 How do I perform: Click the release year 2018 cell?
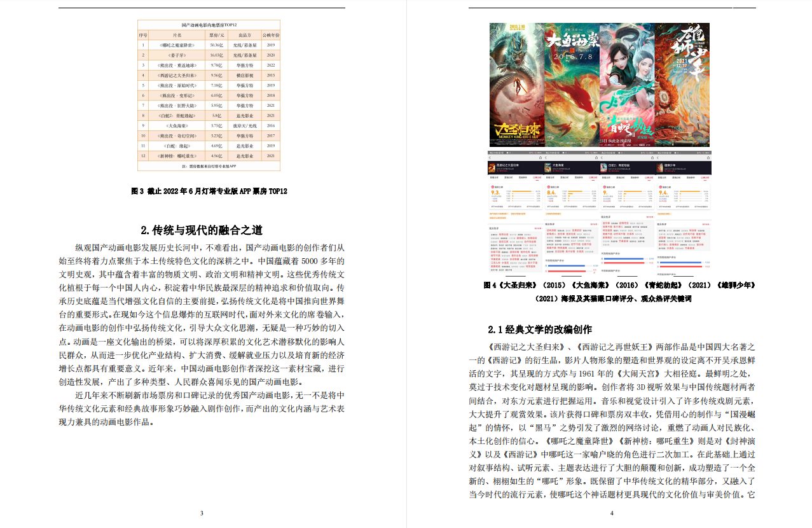(271, 95)
